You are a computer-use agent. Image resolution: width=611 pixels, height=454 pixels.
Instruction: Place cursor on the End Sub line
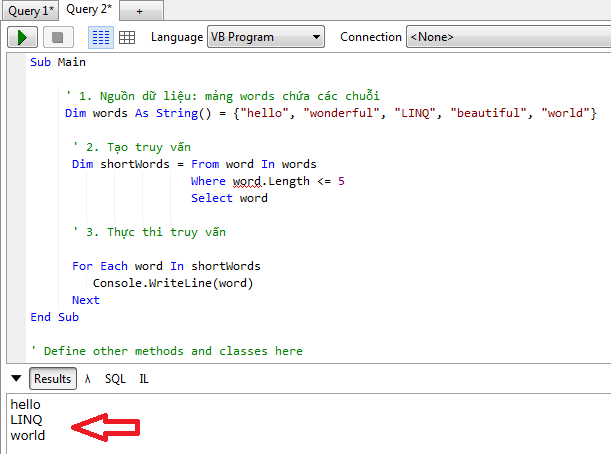(54, 317)
